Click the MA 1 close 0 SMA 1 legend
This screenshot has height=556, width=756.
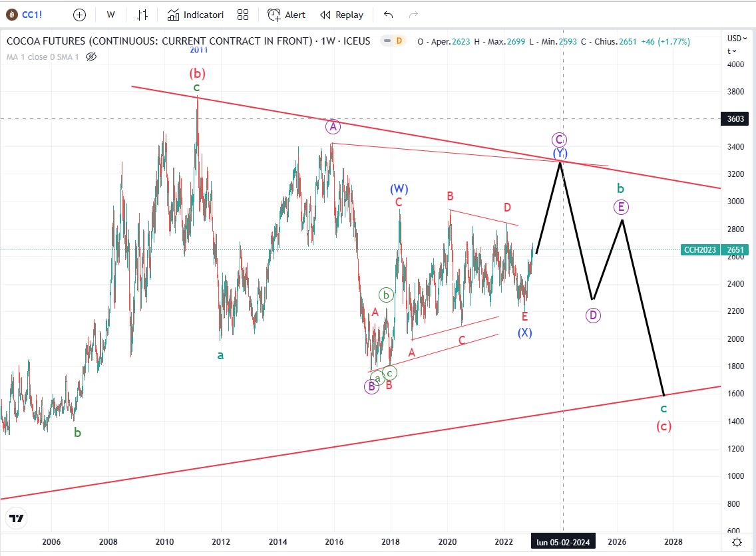(x=43, y=57)
